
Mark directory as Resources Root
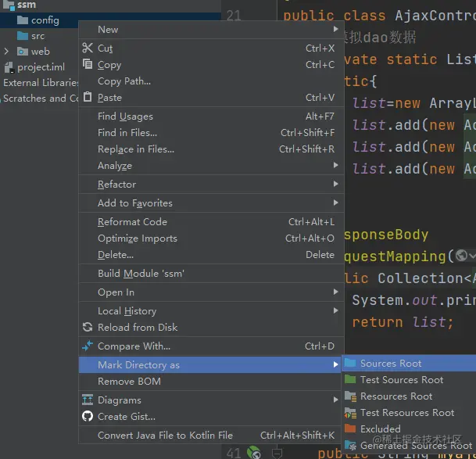(409, 396)
